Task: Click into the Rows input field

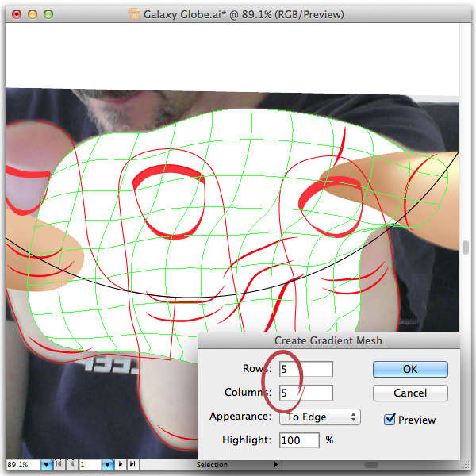Action: 306,369
